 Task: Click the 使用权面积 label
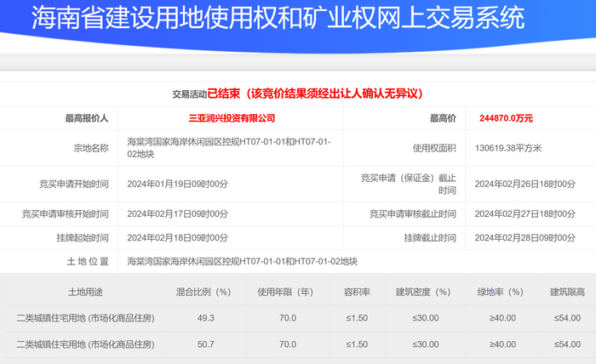434,148
